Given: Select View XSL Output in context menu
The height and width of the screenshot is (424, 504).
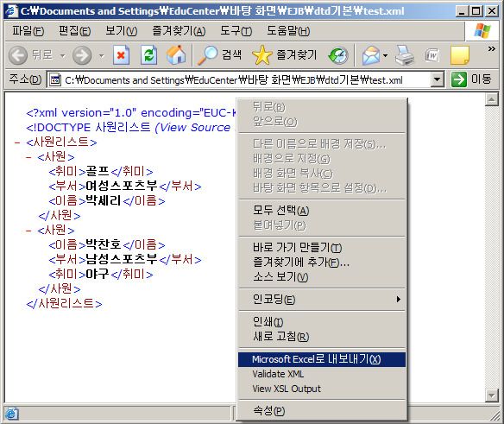Looking at the screenshot, I should coord(322,389).
